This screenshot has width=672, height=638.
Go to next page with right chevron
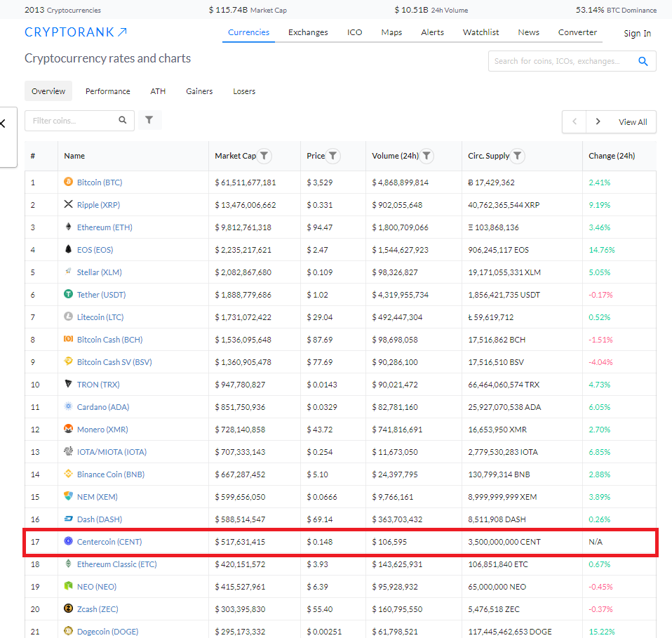598,121
